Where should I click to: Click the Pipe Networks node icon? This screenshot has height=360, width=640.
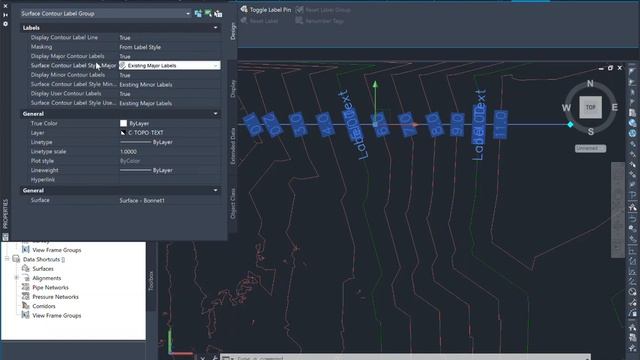(x=26, y=287)
